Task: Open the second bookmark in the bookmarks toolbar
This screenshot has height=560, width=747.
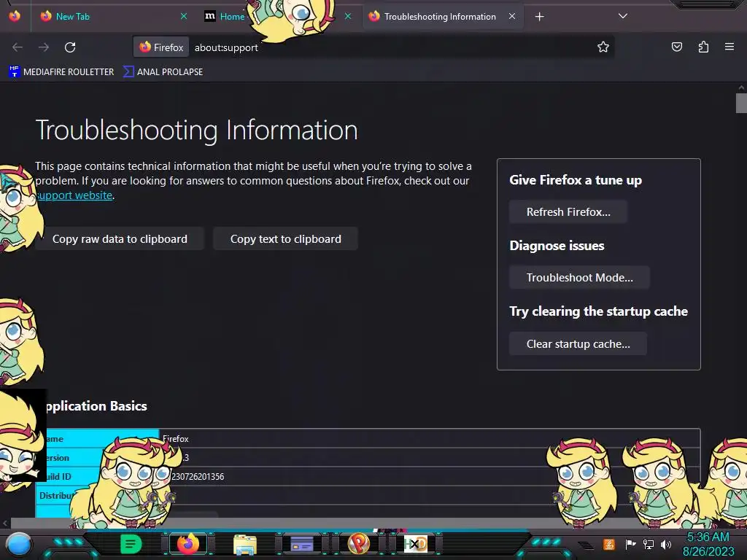Action: (x=163, y=72)
